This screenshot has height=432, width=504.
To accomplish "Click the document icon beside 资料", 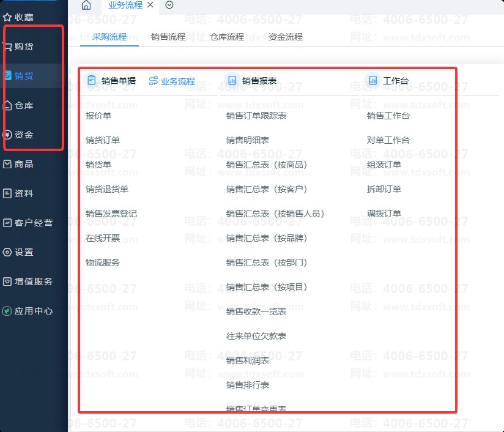I will 7,193.
